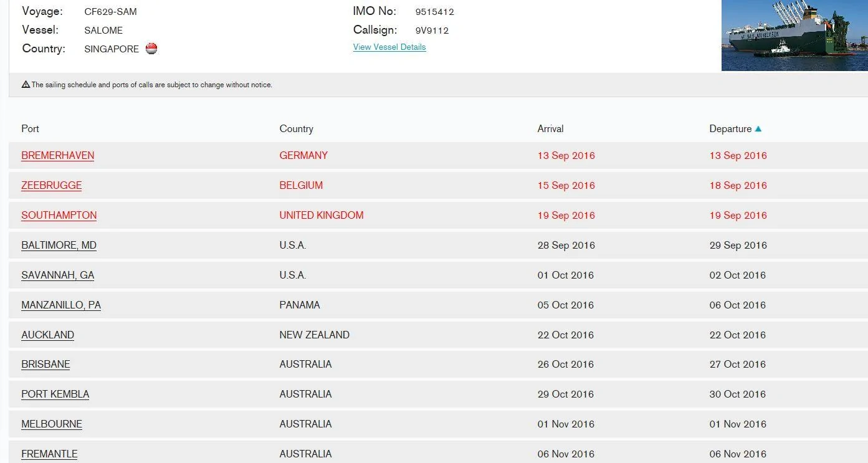Click the Singapore flag icon

pyautogui.click(x=151, y=49)
